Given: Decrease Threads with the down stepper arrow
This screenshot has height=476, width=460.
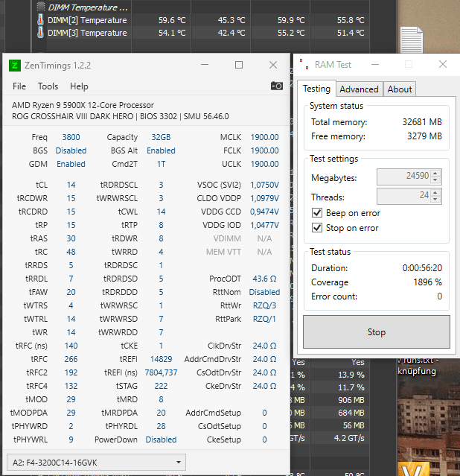Looking at the screenshot, I should coord(435,200).
